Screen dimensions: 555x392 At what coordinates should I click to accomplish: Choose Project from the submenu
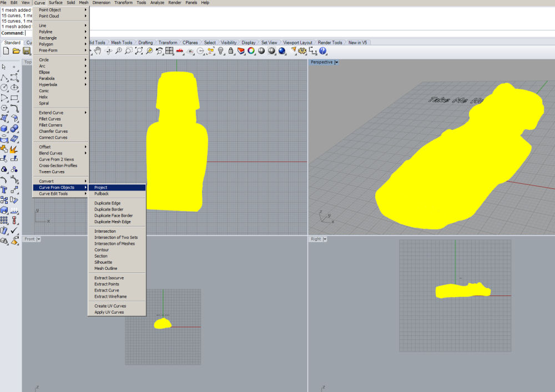(101, 188)
